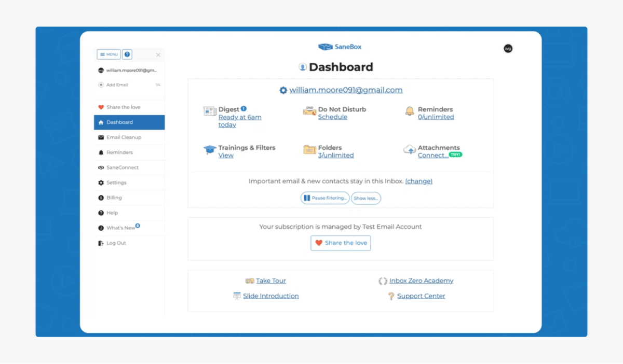Viewport: 623px width, 364px height.
Task: Click change for important email inbox rules
Action: (418, 181)
